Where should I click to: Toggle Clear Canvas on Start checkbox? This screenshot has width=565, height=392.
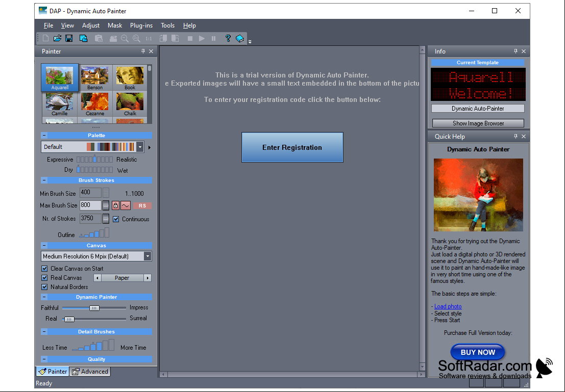click(x=44, y=269)
